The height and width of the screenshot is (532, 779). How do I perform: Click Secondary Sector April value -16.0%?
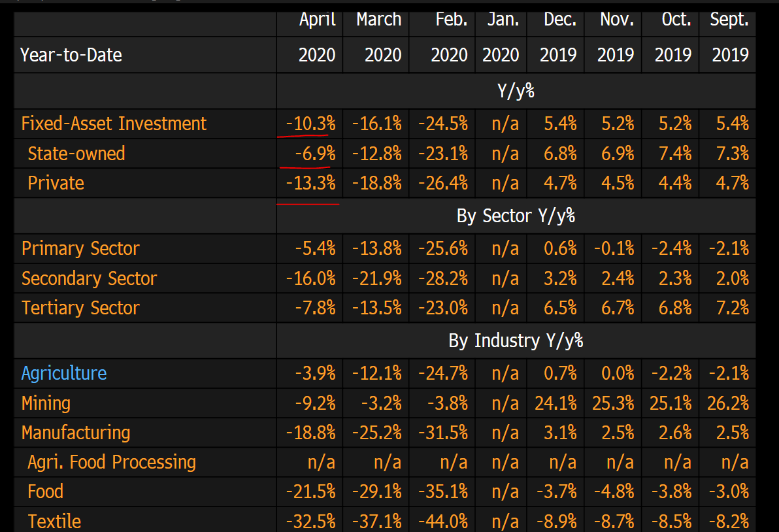pos(311,278)
